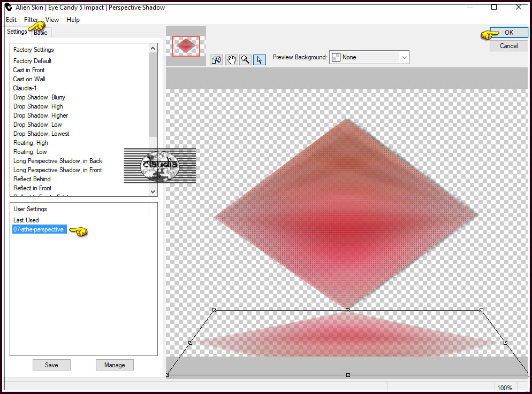
Task: Select the Factory Default preset
Action: [33, 61]
